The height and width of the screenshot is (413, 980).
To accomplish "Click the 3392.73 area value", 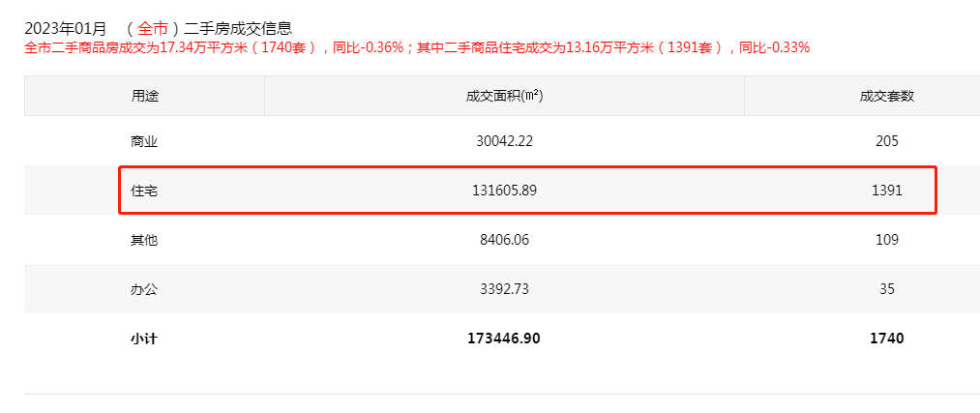I will [x=504, y=289].
